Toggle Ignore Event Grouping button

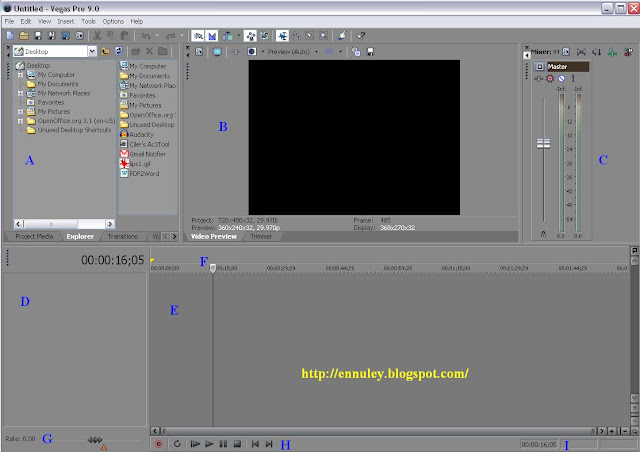coord(264,36)
